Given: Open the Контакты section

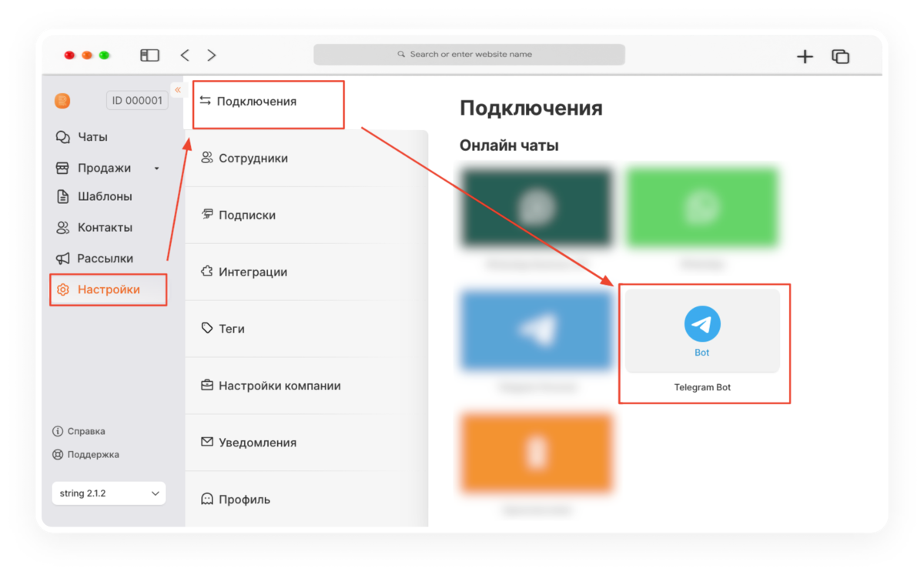Looking at the screenshot, I should (105, 227).
